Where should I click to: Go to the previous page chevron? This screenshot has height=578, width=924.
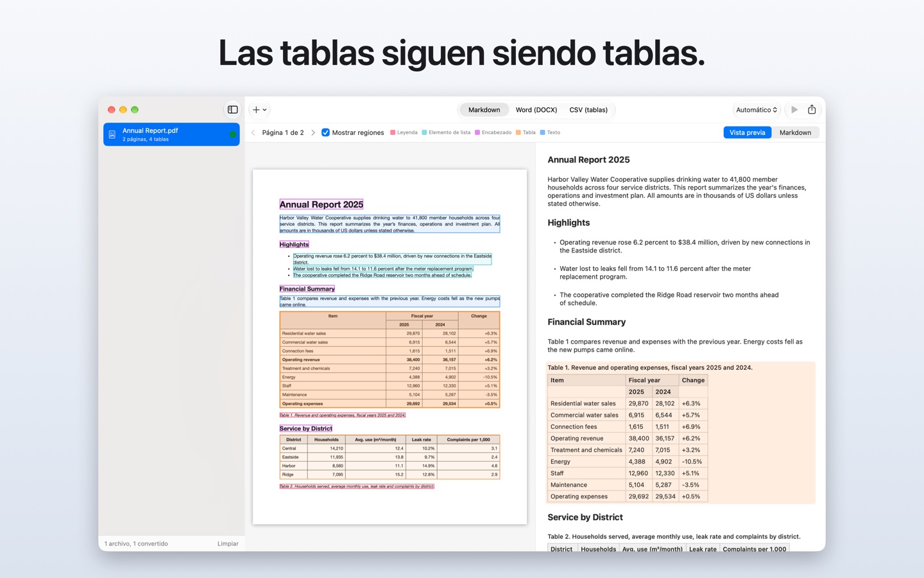[253, 133]
